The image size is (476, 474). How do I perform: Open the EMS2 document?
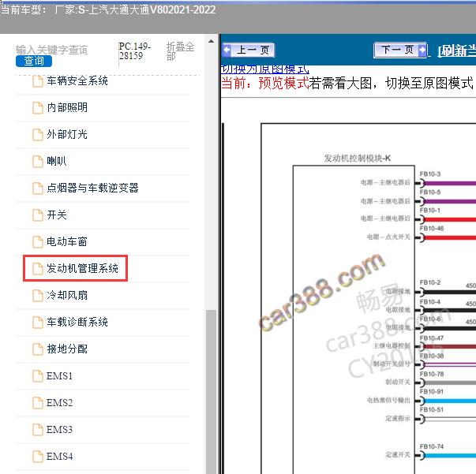pos(59,402)
